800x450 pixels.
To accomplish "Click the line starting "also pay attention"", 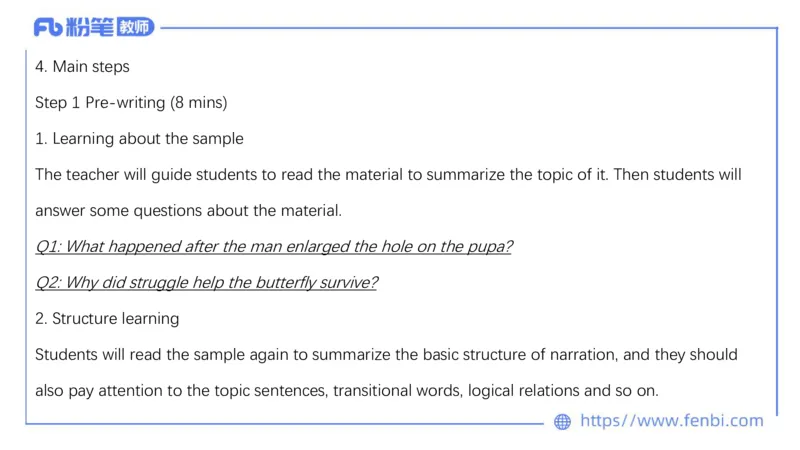I will pyautogui.click(x=347, y=391).
